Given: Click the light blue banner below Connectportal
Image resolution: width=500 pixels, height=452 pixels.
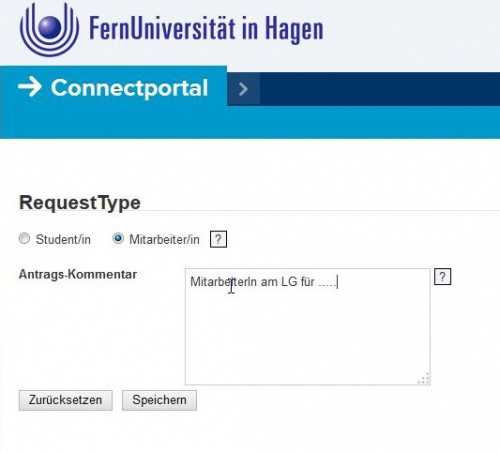Looking at the screenshot, I should [x=250, y=122].
